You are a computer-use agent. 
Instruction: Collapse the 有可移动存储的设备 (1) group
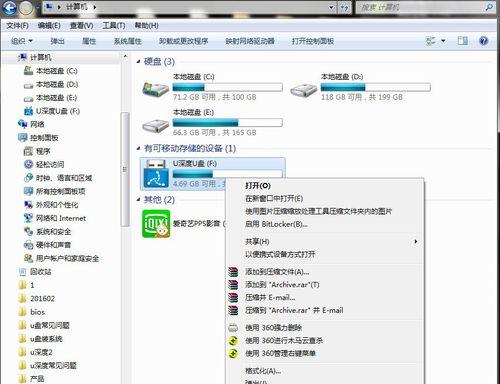138,148
